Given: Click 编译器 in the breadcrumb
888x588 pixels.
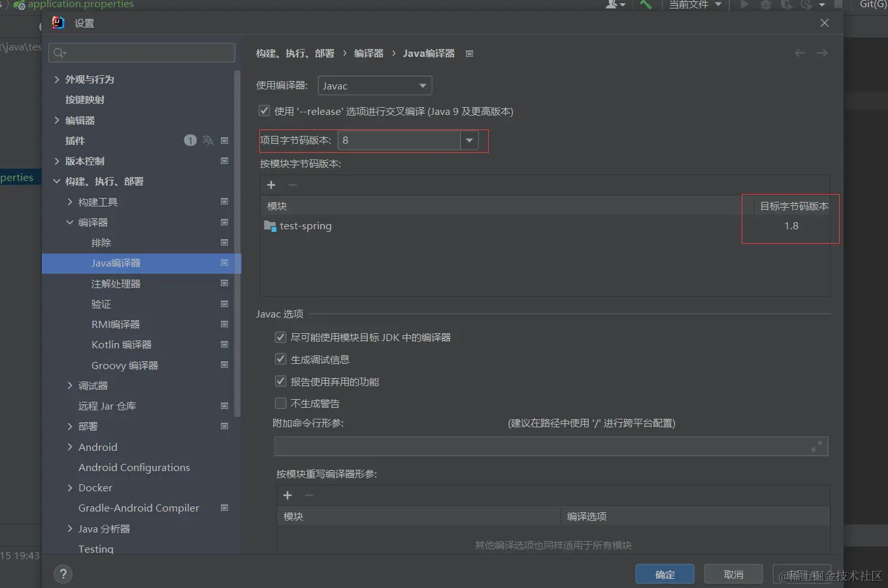Looking at the screenshot, I should [369, 54].
